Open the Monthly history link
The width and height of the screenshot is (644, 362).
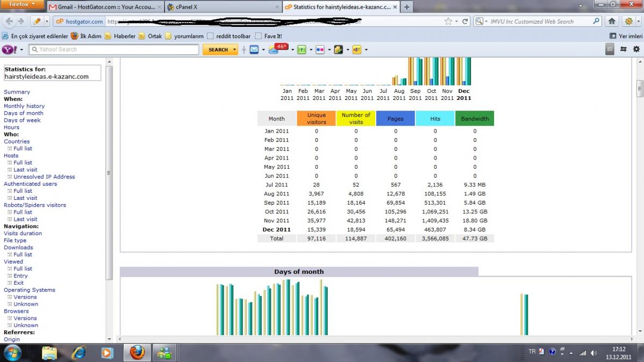(24, 106)
